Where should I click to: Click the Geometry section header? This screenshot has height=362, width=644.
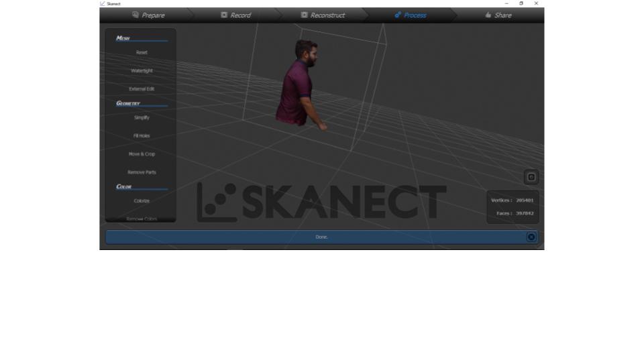[127, 103]
